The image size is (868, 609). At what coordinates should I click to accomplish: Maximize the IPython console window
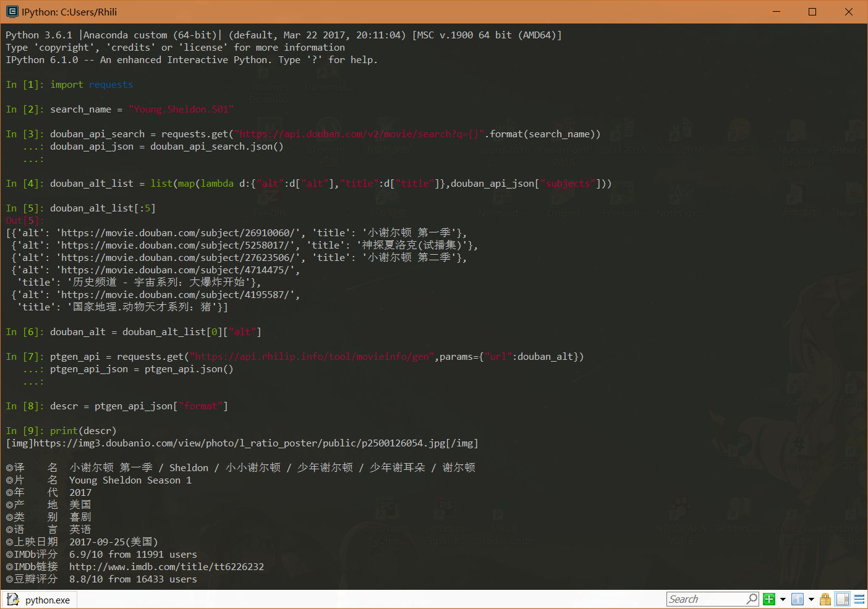click(x=812, y=12)
